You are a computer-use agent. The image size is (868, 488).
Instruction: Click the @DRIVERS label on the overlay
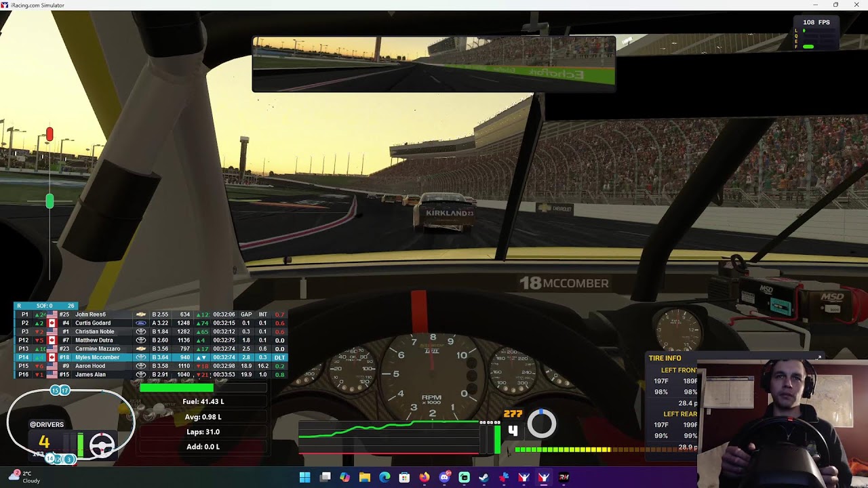(x=47, y=424)
